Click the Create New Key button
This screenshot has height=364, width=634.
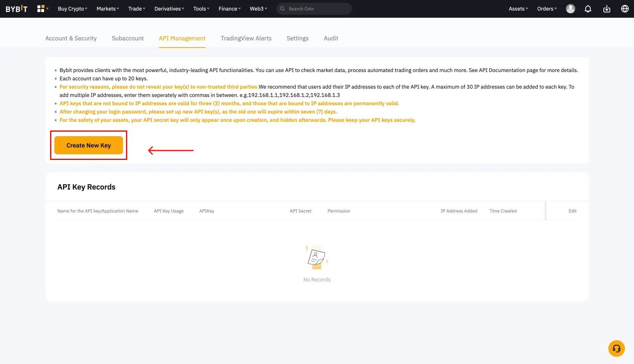pyautogui.click(x=89, y=145)
